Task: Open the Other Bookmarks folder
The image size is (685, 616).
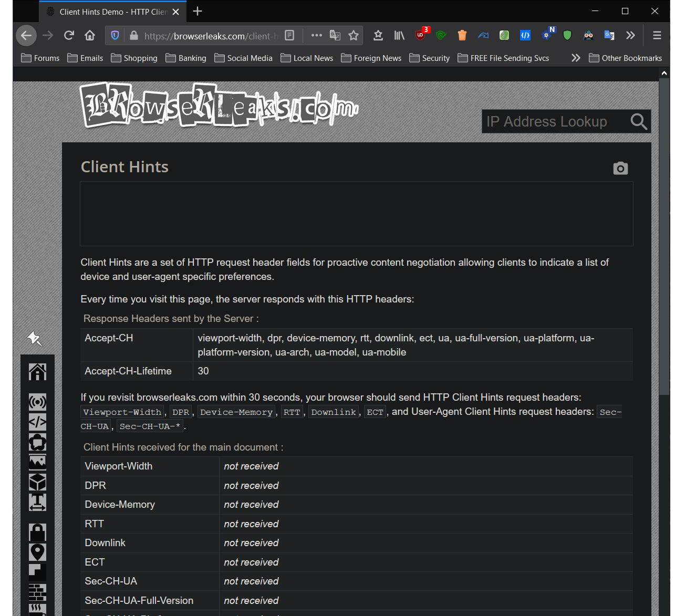Action: tap(626, 58)
